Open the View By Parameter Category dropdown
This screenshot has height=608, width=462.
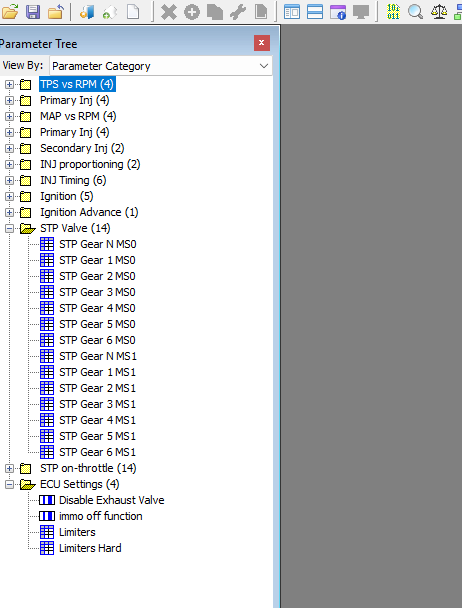point(161,66)
